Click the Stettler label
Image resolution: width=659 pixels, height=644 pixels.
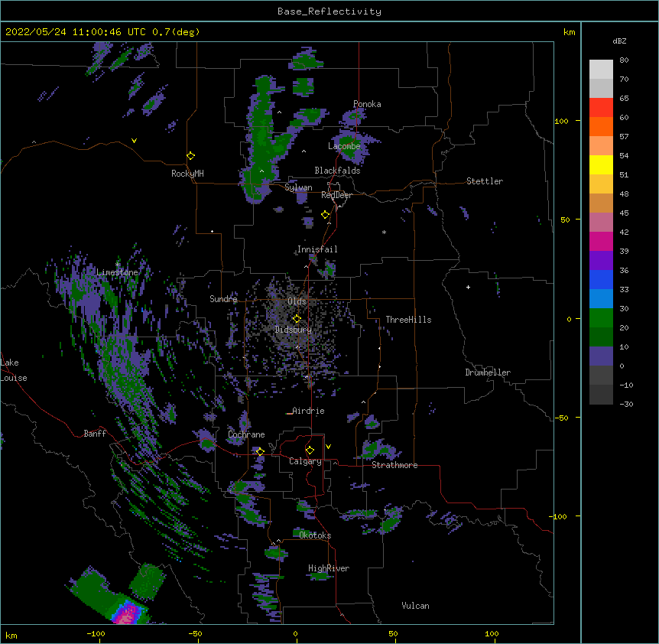(x=485, y=181)
